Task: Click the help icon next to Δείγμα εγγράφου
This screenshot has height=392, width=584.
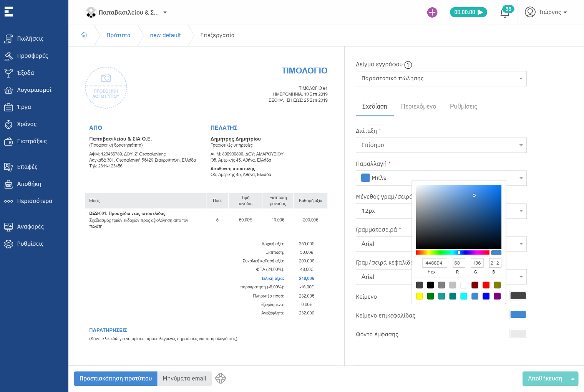Action: [408, 65]
